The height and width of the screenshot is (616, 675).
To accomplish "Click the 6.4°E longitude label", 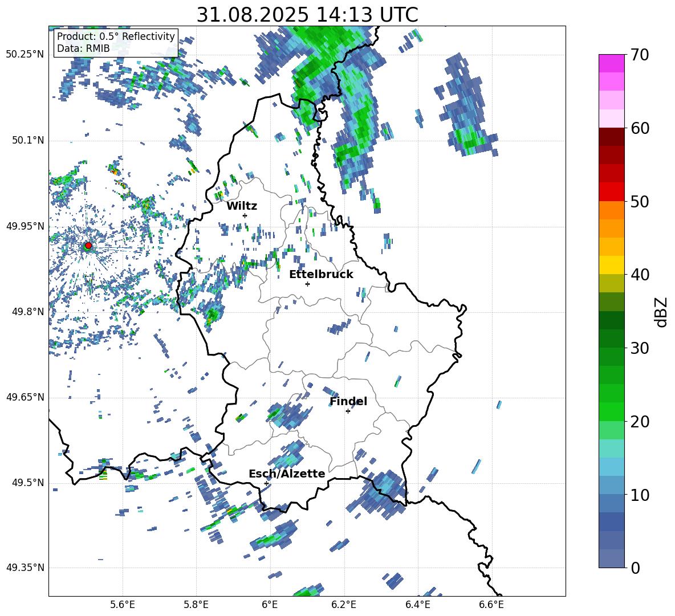I will pyautogui.click(x=417, y=605).
